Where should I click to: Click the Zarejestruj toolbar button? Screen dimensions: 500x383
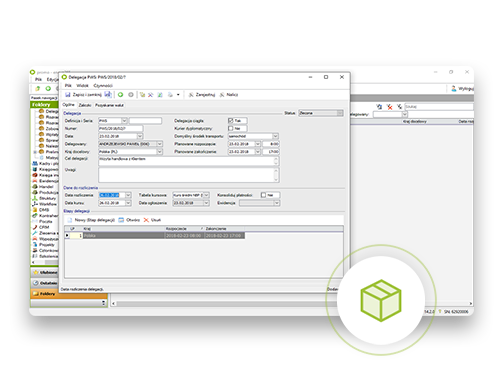[x=202, y=95]
